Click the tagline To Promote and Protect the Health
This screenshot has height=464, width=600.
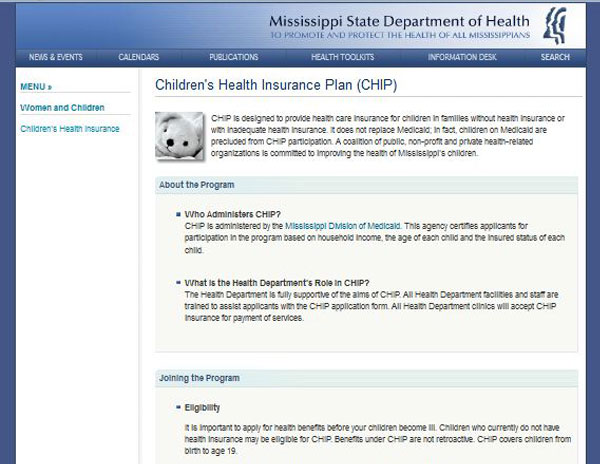[x=400, y=35]
